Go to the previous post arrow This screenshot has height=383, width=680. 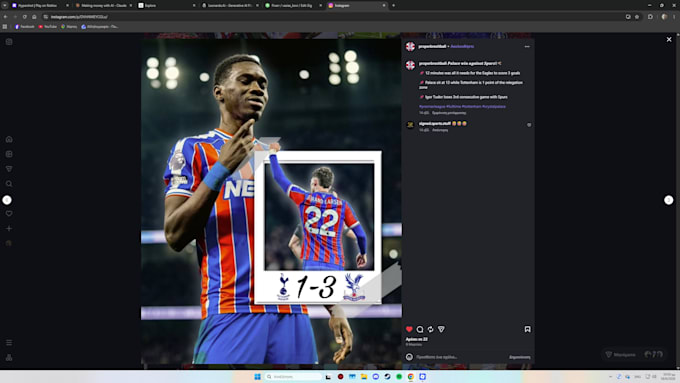(x=7, y=200)
